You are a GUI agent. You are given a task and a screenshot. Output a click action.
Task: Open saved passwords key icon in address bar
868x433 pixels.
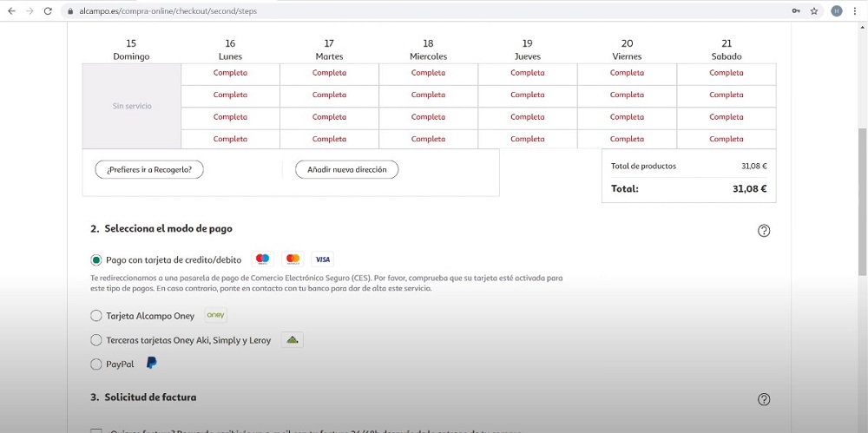(x=796, y=11)
